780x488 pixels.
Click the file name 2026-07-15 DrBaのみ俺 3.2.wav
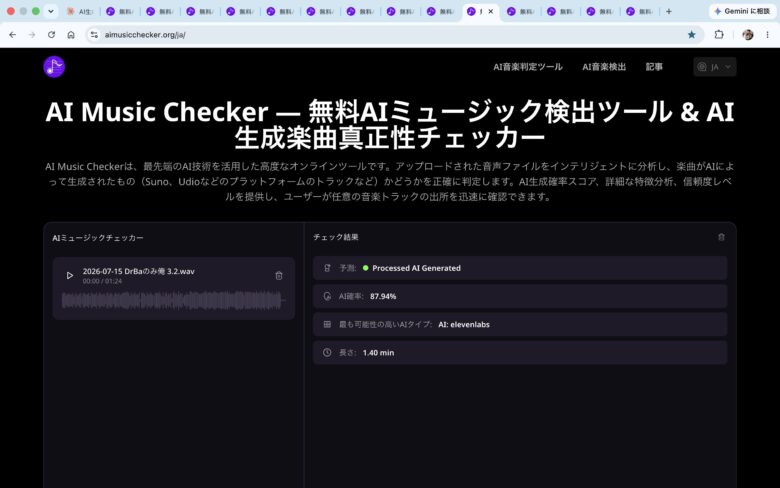(x=138, y=271)
